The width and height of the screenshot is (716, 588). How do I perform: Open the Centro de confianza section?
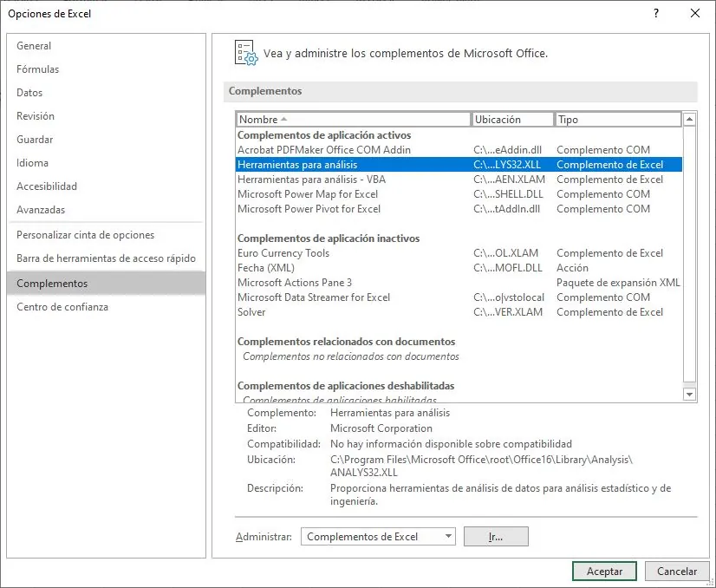click(62, 307)
